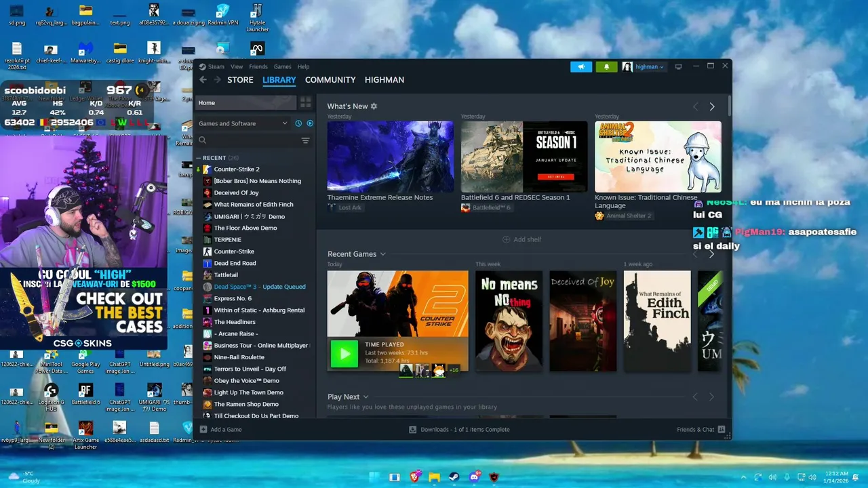Open Brave browser from the taskbar

415,477
